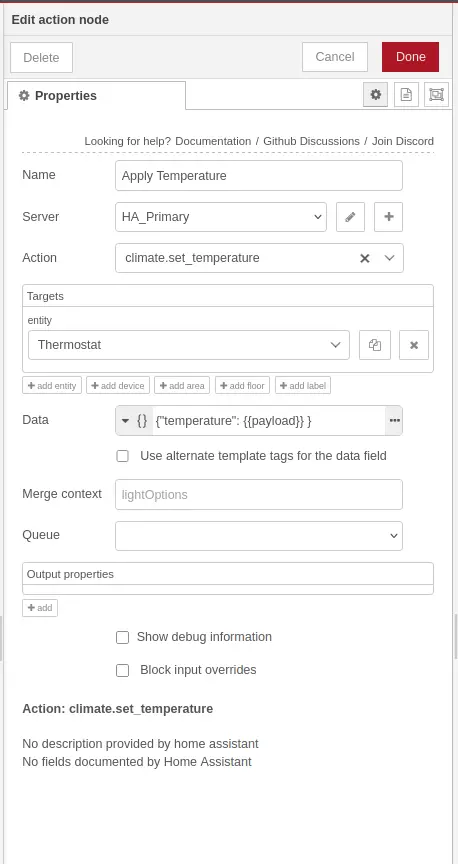
Task: Open Server dropdown HA_Primary
Action: click(221, 217)
